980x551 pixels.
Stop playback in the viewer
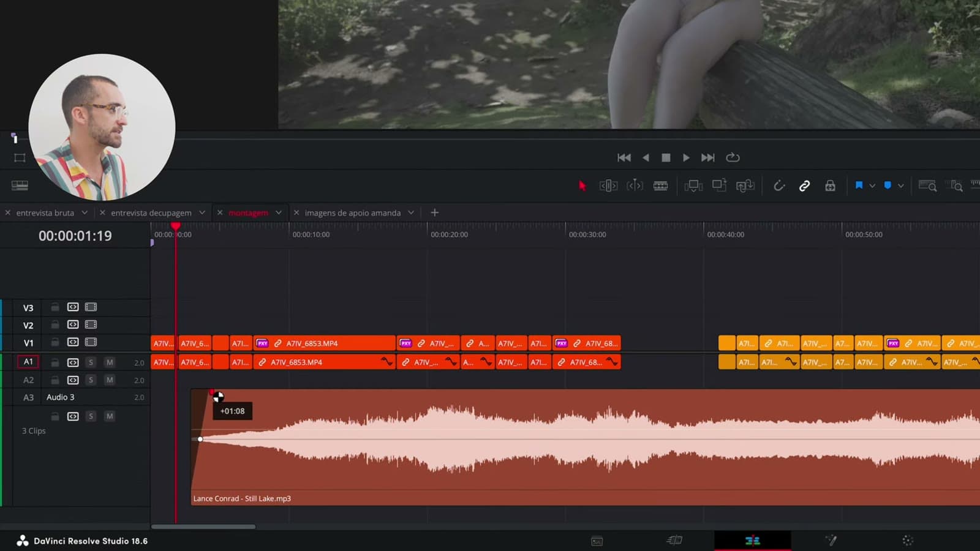tap(666, 157)
